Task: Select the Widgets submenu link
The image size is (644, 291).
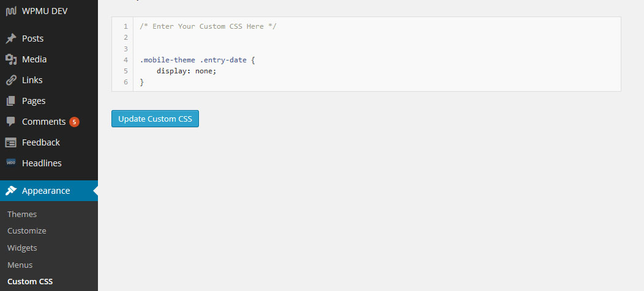Action: [22, 248]
